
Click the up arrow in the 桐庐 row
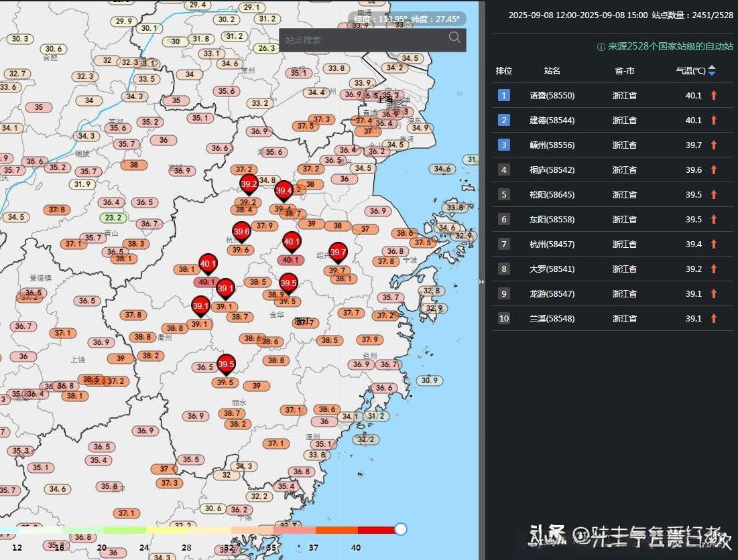coord(713,169)
